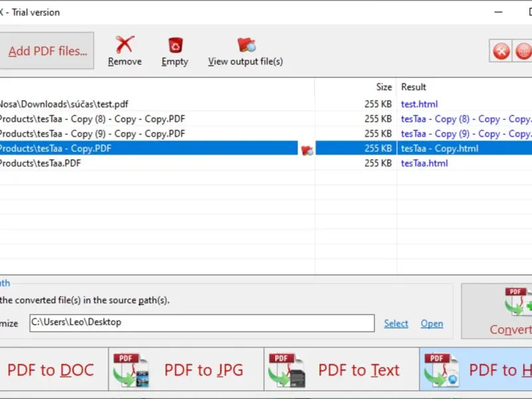Open tesTaa - Copy (9) result link
The image size is (532, 399).
(467, 134)
